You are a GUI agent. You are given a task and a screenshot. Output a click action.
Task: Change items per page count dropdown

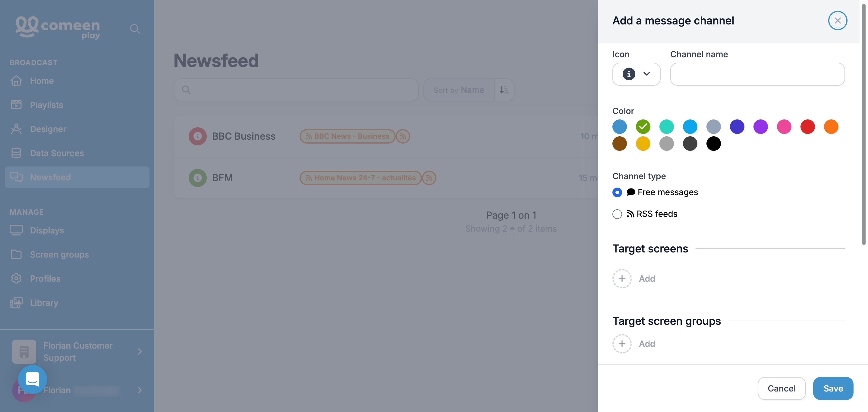tap(508, 229)
